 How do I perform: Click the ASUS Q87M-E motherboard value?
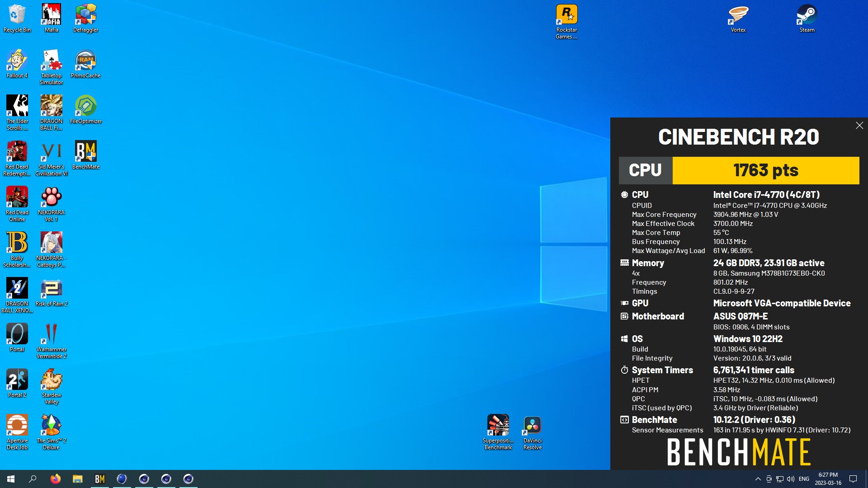741,316
